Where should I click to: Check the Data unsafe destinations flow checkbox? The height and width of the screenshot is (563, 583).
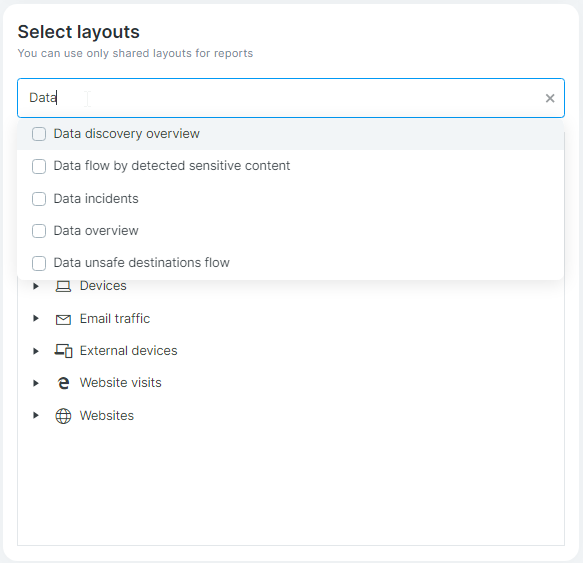pos(39,263)
